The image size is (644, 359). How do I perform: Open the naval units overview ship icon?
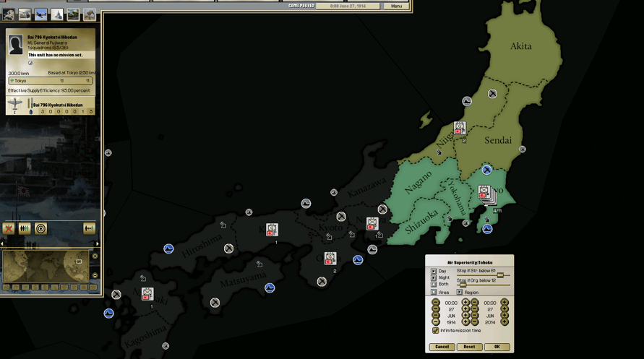pyautogui.click(x=57, y=14)
